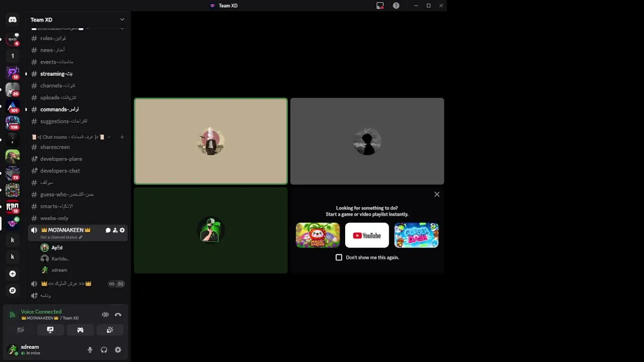
Task: Open the server labeled 1
Action: 13,56
